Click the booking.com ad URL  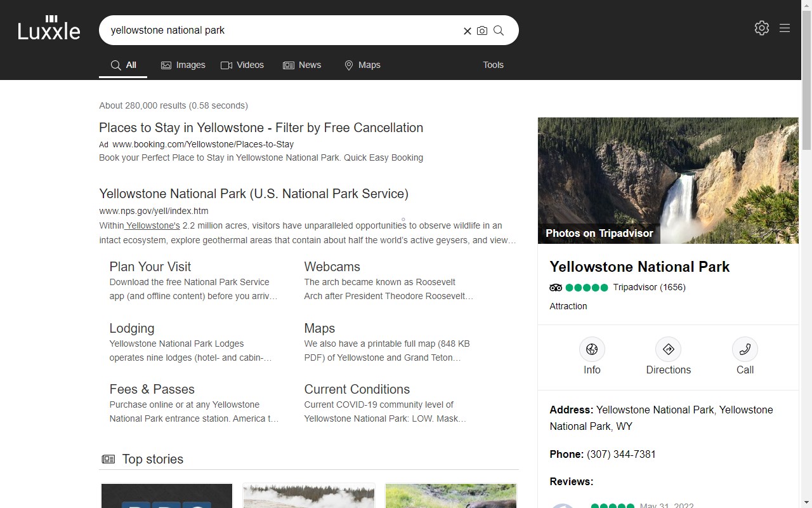click(x=203, y=144)
